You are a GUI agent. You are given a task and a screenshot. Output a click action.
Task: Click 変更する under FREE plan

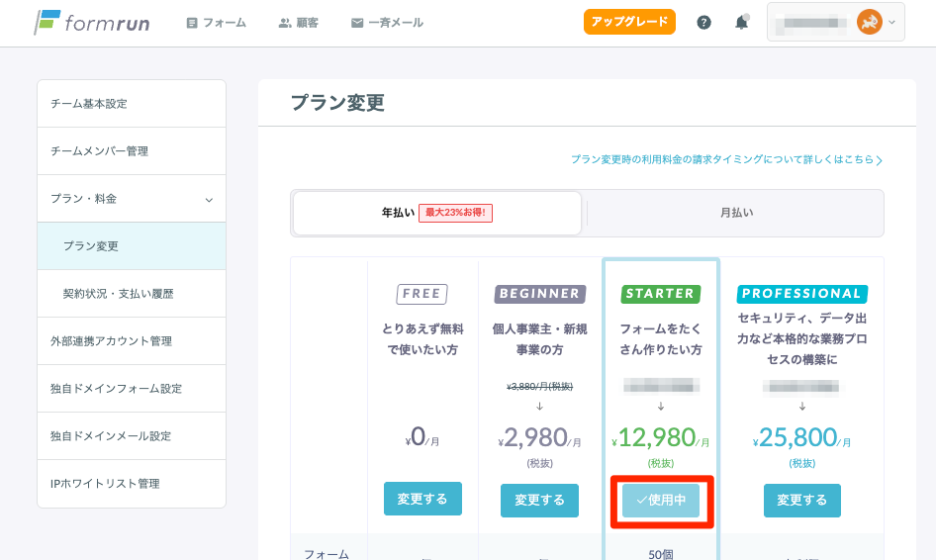[x=422, y=500]
